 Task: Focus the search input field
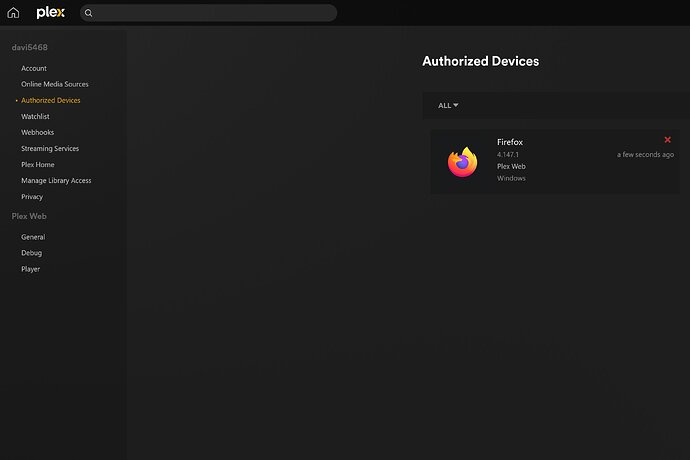(209, 13)
